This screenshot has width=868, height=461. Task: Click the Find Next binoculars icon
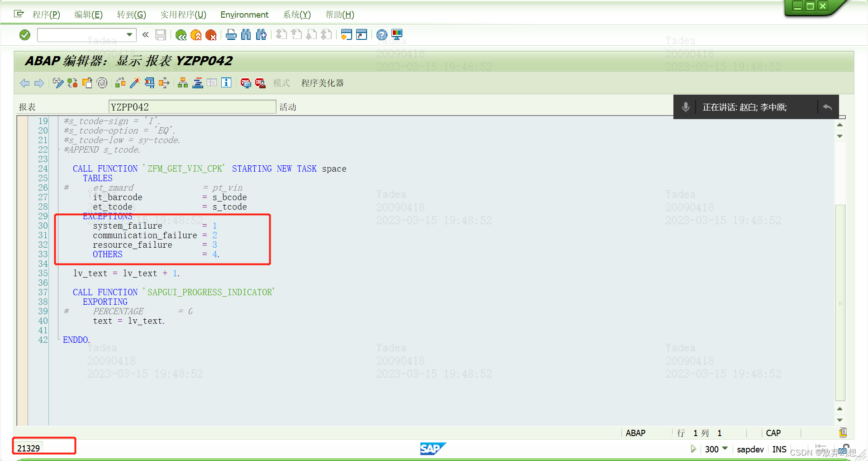pos(261,34)
